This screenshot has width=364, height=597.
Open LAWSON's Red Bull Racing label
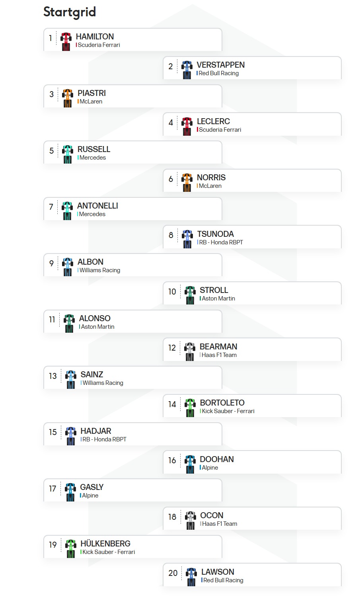click(x=222, y=580)
